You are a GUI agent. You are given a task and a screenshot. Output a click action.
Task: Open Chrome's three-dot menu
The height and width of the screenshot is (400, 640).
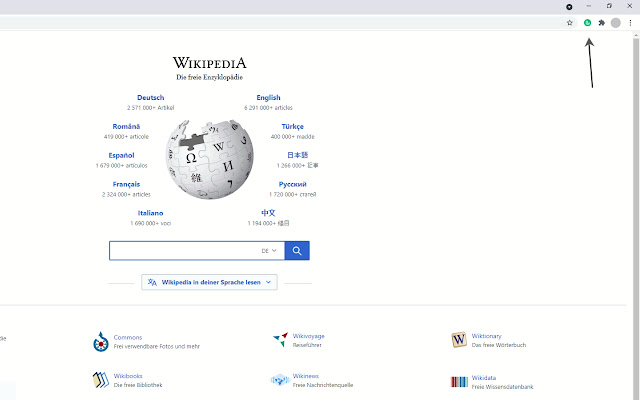point(630,23)
